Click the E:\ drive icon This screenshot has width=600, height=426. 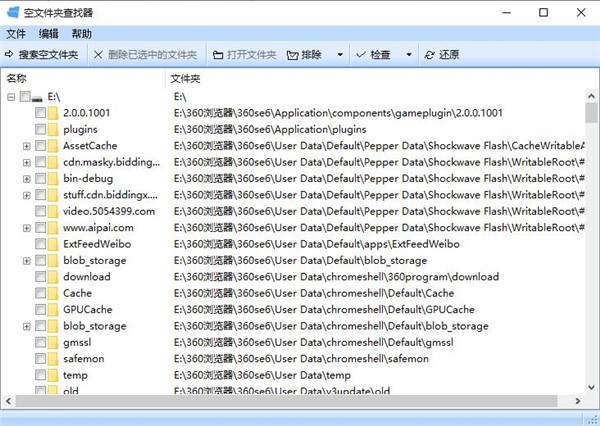click(x=37, y=97)
